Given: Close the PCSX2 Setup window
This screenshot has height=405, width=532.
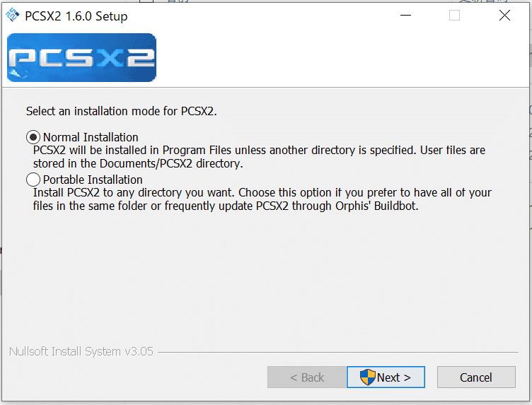Looking at the screenshot, I should [504, 16].
